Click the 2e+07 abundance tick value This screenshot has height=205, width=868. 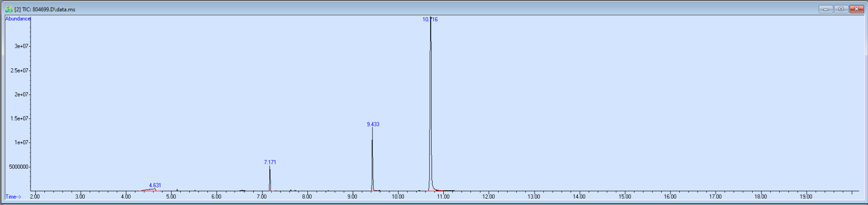[x=21, y=94]
